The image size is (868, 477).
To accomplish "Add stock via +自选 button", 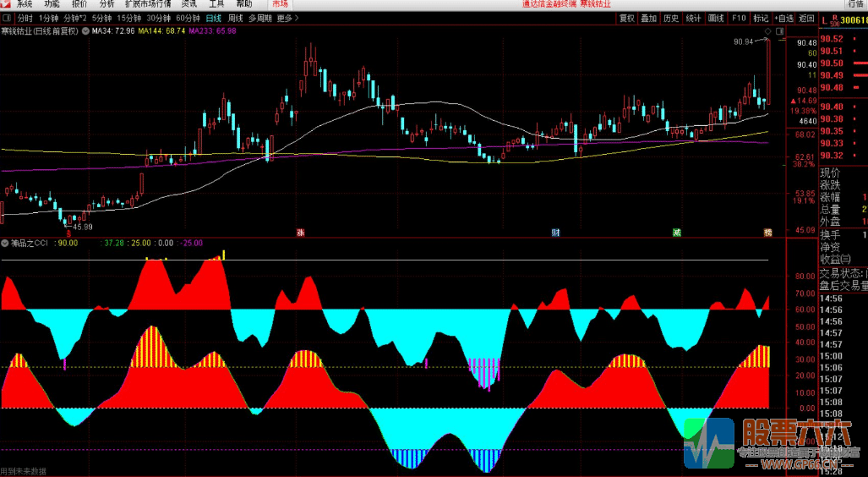I will [x=783, y=19].
